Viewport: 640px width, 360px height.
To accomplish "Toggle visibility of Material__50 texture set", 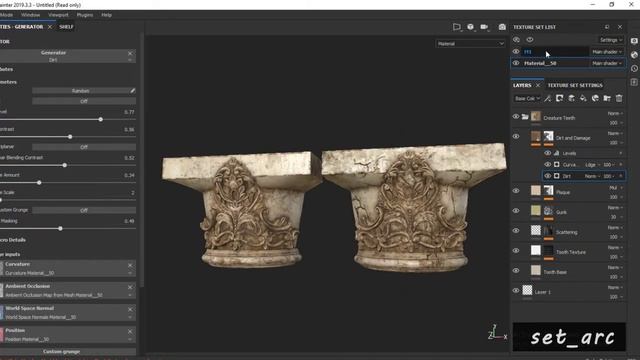I will [516, 63].
